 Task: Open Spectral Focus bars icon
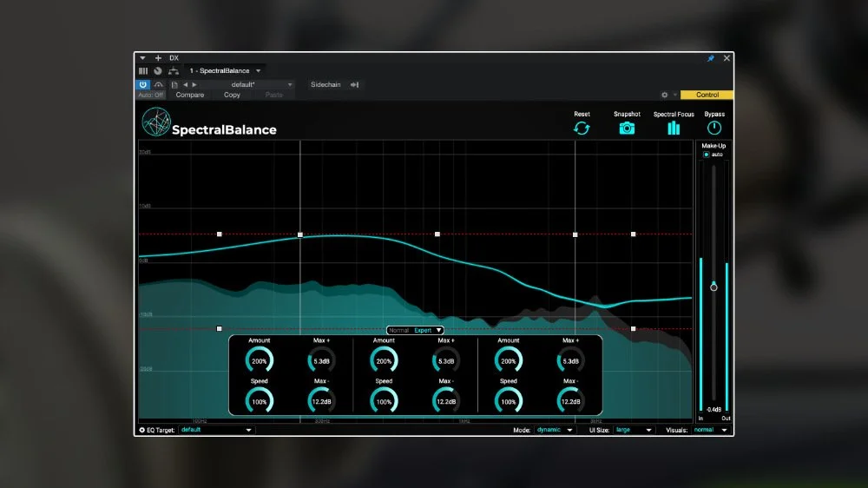click(x=674, y=128)
